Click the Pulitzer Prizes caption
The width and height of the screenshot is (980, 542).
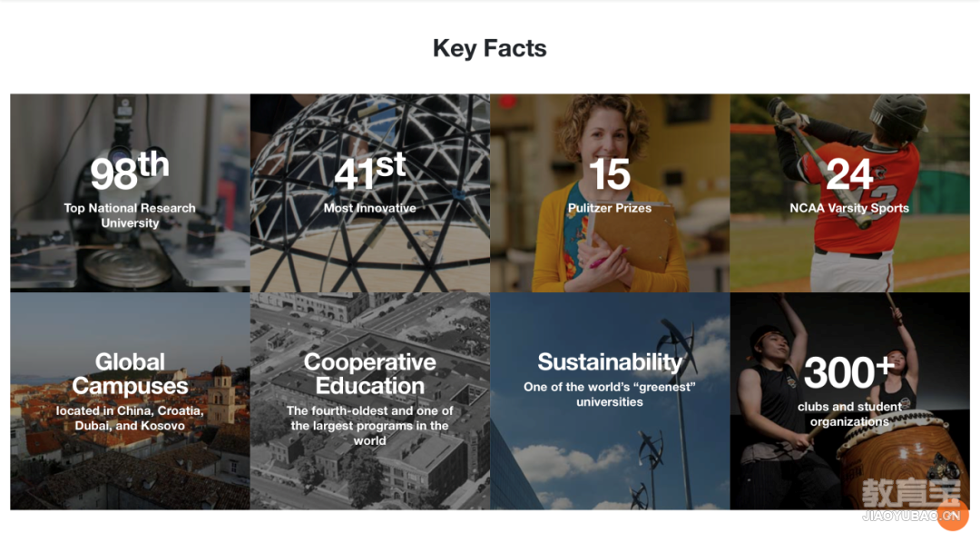(610, 208)
